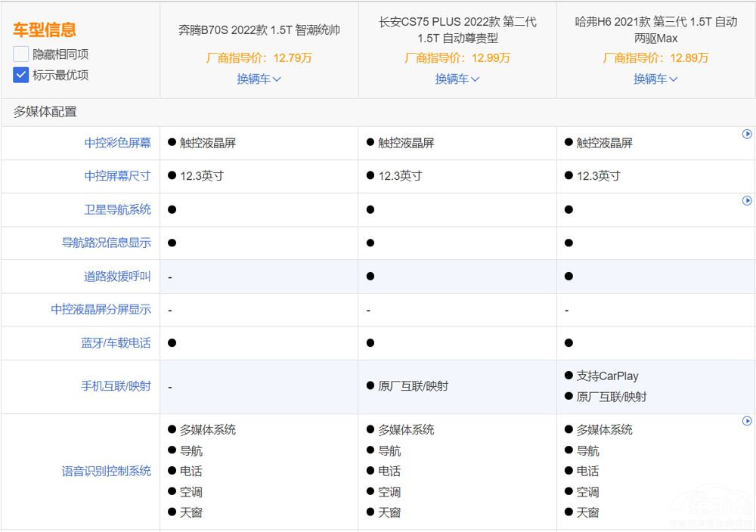Select the 手机互联/映射 label
The image size is (756, 532).
click(x=116, y=386)
